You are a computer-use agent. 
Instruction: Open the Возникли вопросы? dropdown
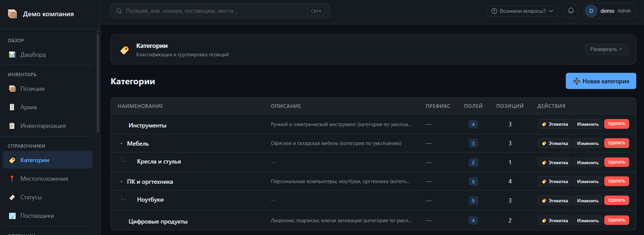pyautogui.click(x=522, y=11)
